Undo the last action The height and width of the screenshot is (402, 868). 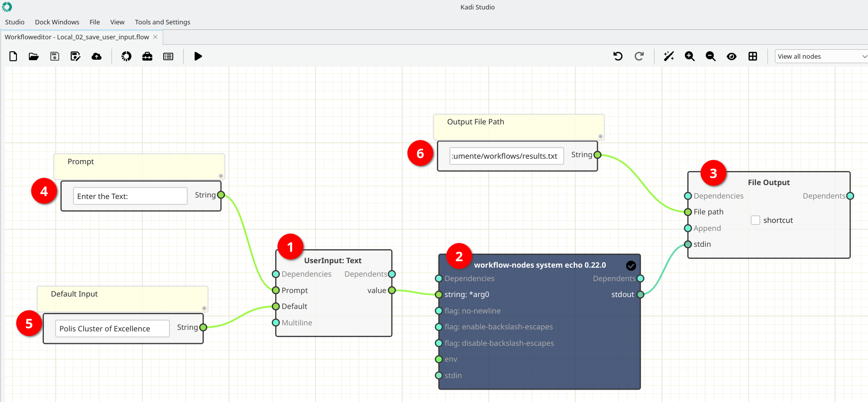coord(618,56)
